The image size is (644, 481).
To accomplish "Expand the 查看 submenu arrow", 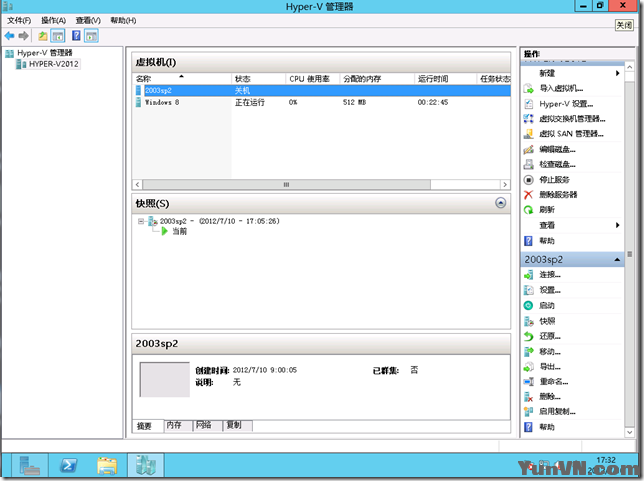I will (617, 225).
